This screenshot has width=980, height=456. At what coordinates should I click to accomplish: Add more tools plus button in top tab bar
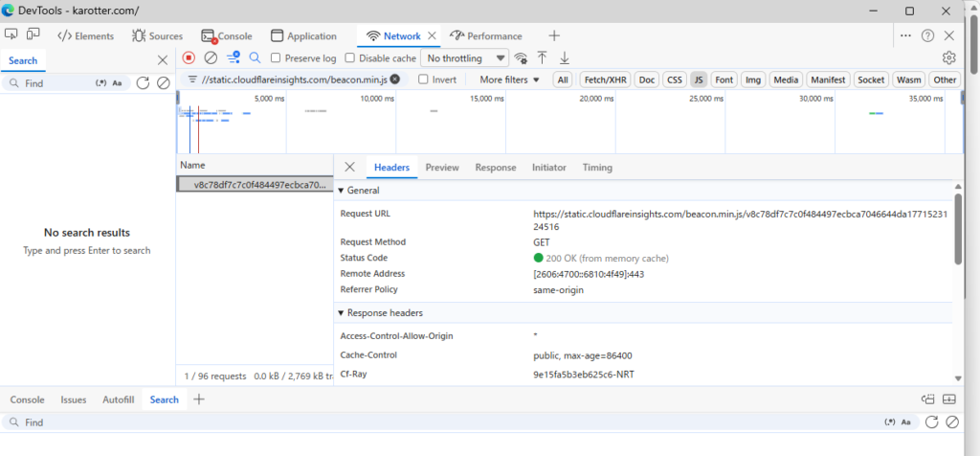554,35
